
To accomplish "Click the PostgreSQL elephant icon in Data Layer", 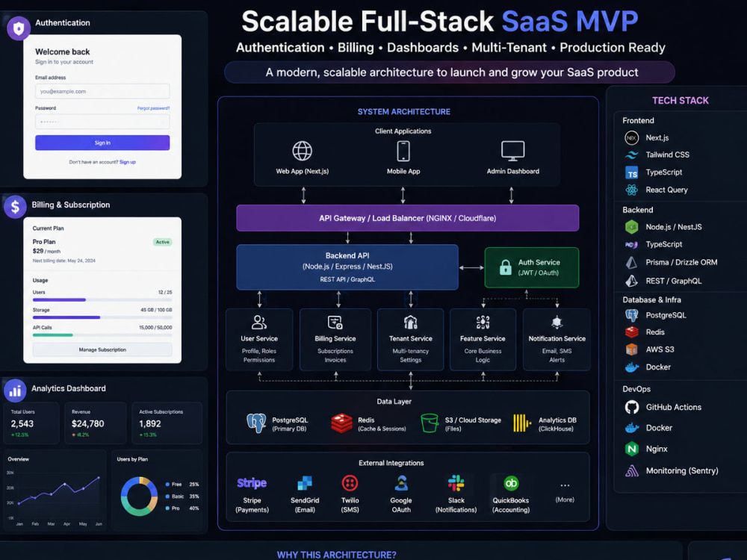I will (256, 423).
